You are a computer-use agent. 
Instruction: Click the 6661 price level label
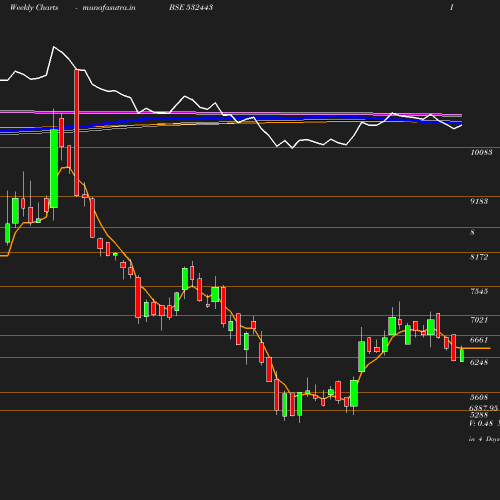tap(479, 340)
